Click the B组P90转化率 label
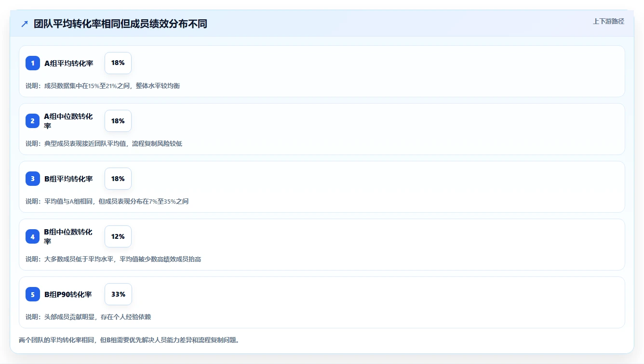644x364 pixels. (68, 294)
